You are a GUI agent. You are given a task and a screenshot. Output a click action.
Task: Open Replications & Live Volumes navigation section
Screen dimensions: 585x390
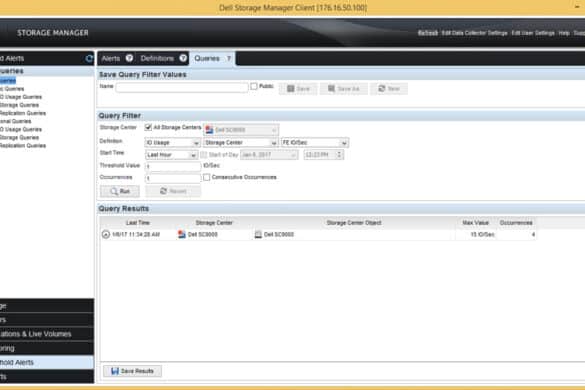click(x=47, y=334)
